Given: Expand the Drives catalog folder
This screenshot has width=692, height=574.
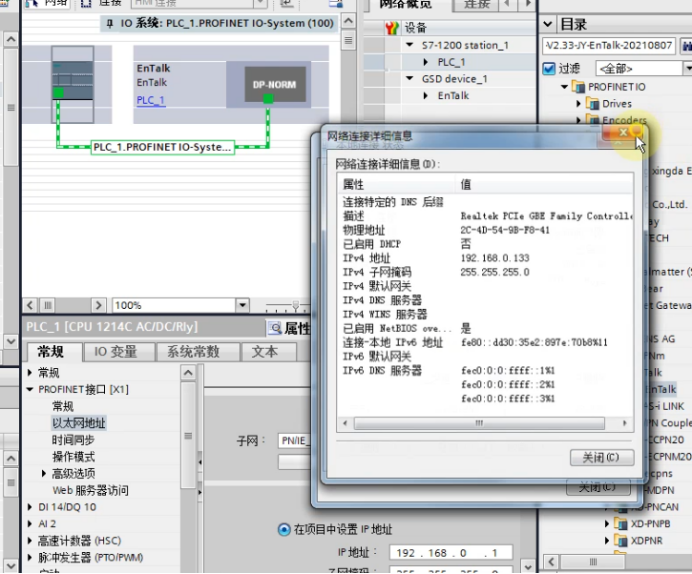Looking at the screenshot, I should [579, 104].
